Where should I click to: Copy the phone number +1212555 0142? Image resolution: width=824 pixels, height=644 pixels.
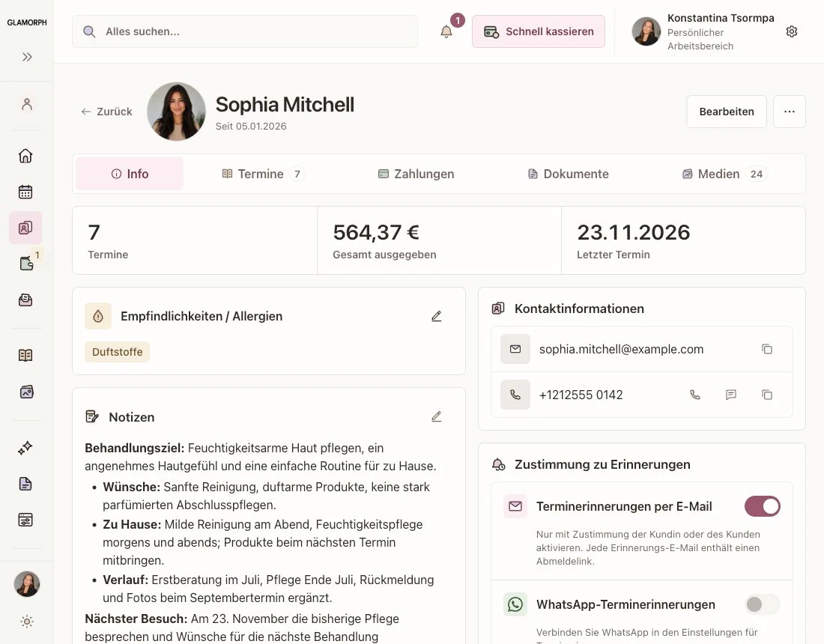(767, 395)
